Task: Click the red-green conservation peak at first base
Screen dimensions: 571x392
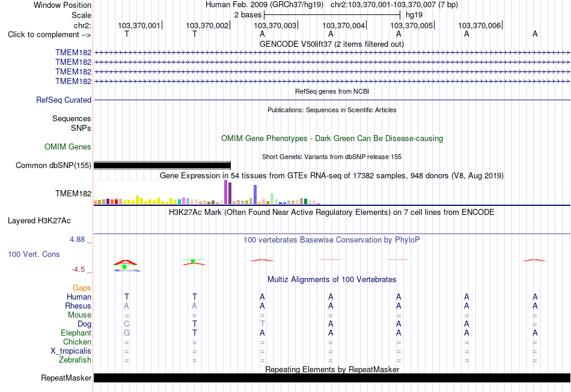Action: coord(126,265)
